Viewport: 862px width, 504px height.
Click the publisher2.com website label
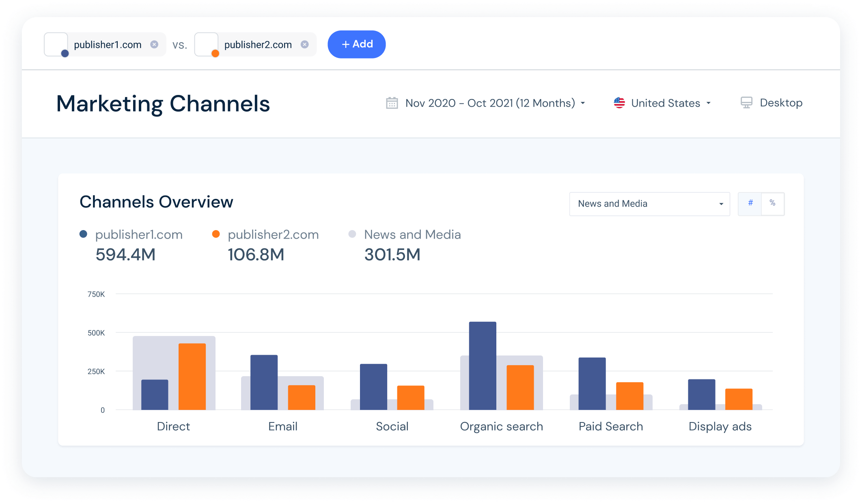tap(273, 235)
